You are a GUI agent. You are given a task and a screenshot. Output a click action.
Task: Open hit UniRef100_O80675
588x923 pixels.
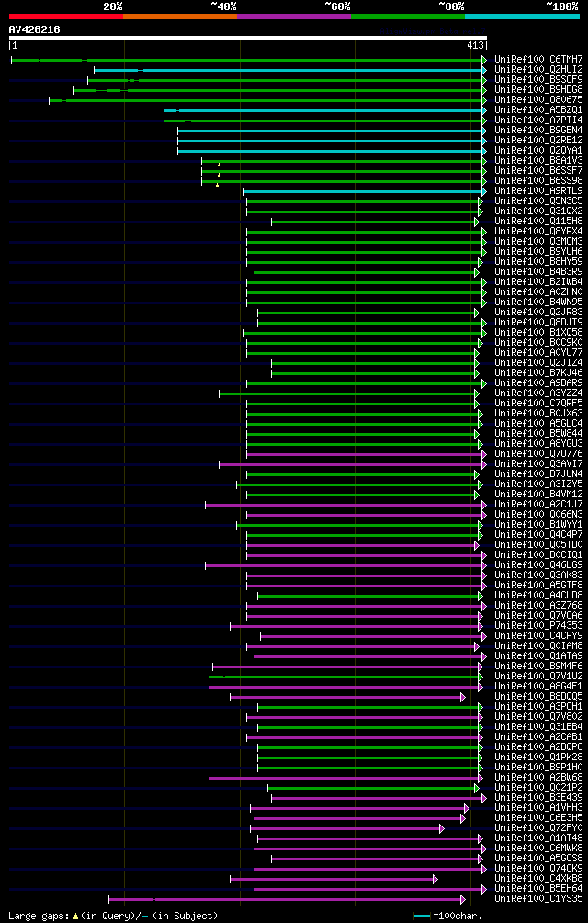[538, 99]
